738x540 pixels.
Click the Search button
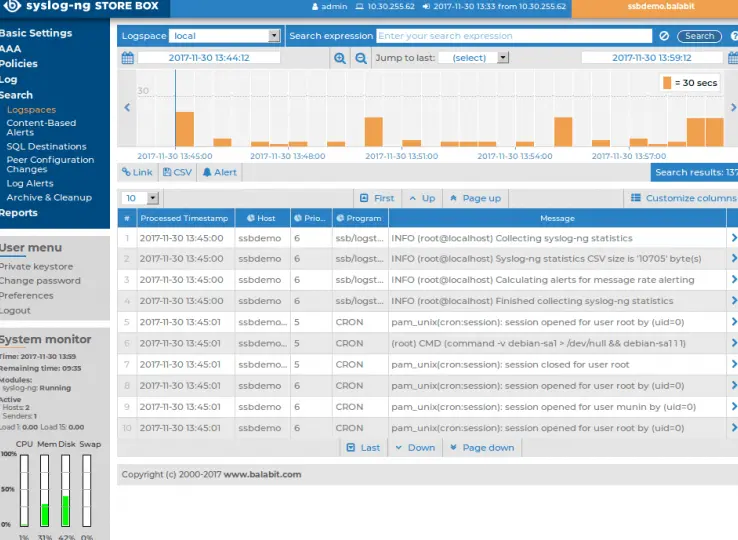699,36
